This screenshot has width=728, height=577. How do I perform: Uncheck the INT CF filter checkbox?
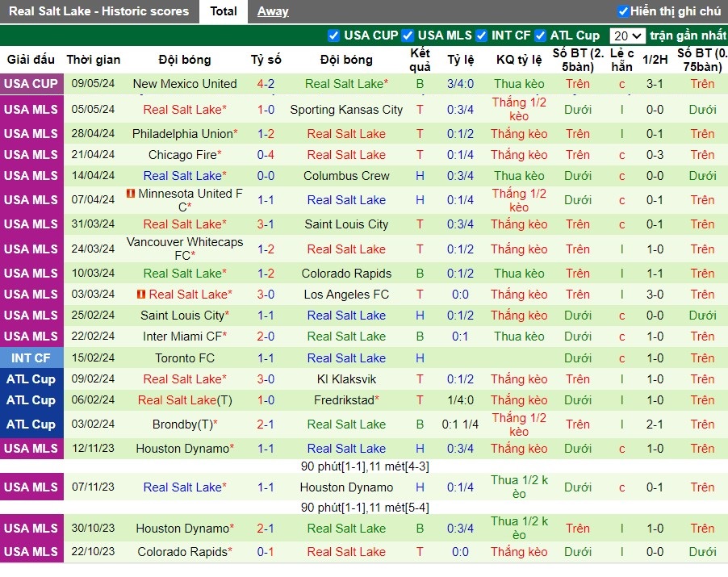482,36
